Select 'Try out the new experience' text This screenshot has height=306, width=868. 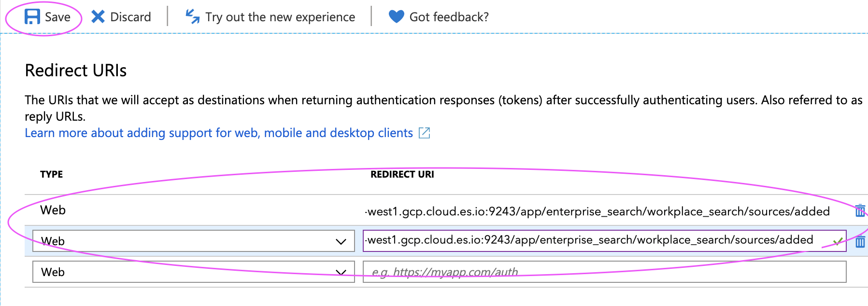tap(280, 17)
